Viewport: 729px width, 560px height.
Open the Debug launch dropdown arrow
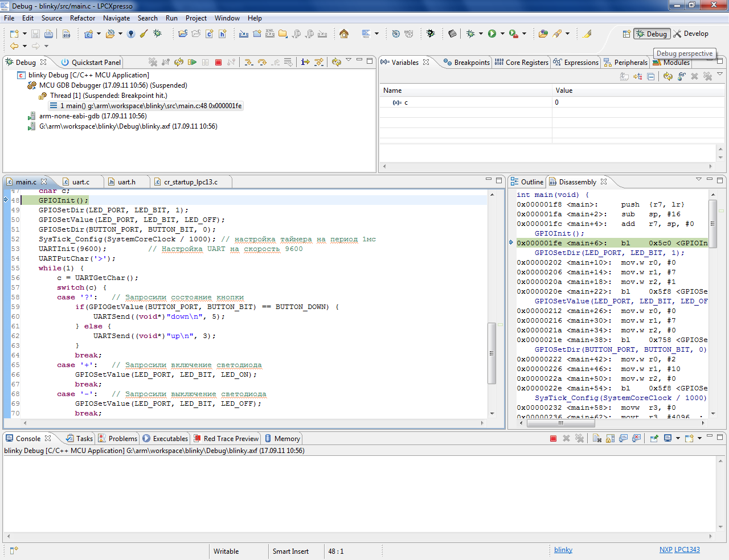point(481,34)
